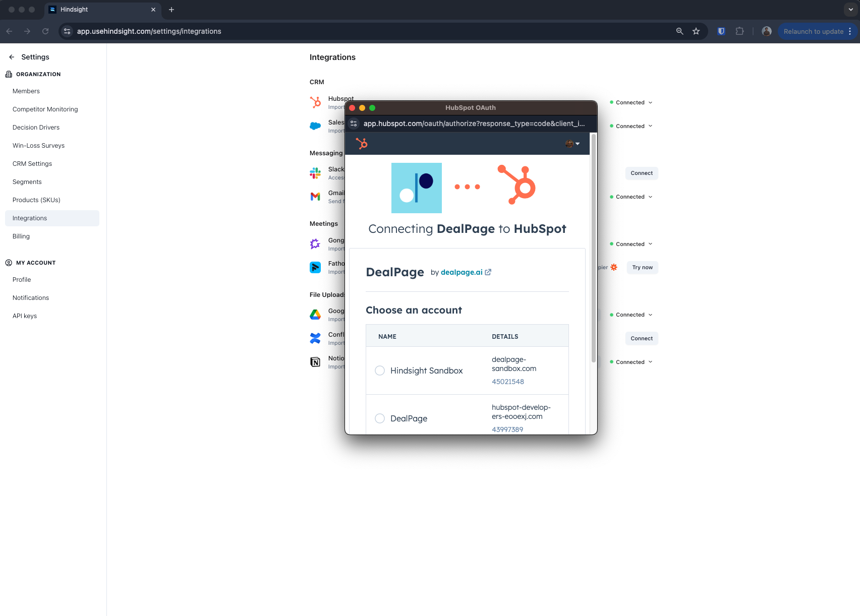
Task: Click the Organization building icon
Action: point(9,74)
